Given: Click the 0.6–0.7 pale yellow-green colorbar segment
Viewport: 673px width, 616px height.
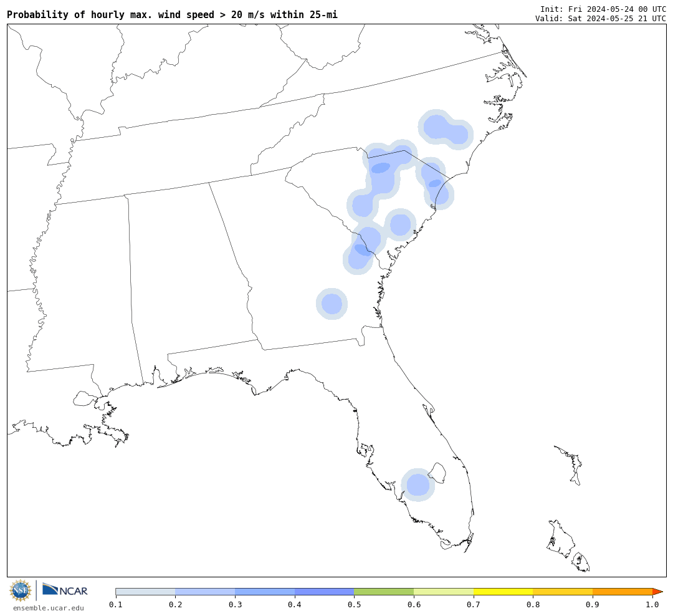Looking at the screenshot, I should (x=444, y=592).
